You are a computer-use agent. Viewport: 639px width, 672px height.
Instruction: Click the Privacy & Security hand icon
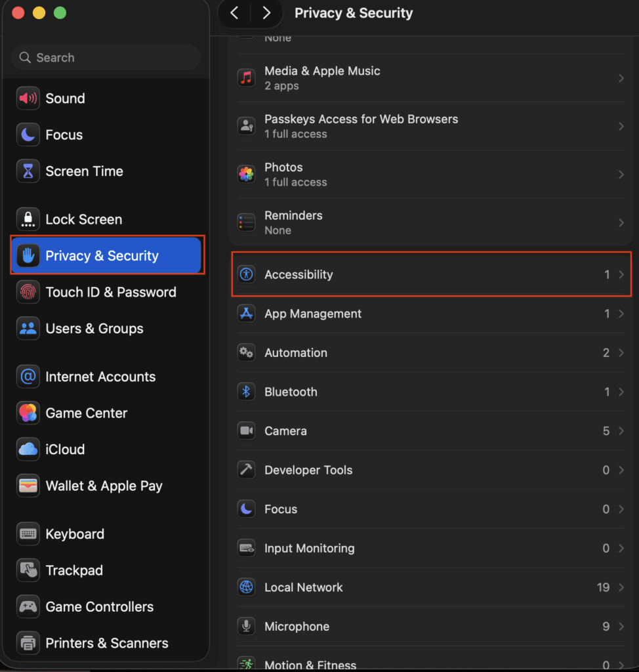28,255
